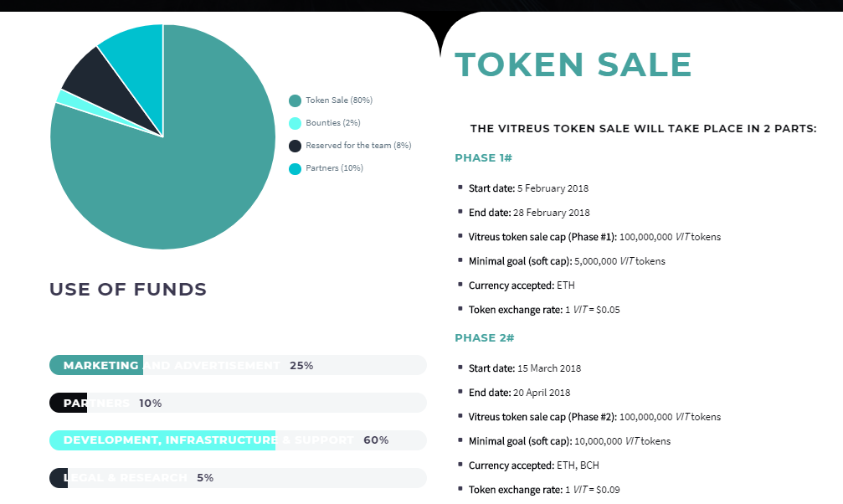The image size is (843, 504).
Task: Click the TOKEN SALE title
Action: tap(573, 64)
